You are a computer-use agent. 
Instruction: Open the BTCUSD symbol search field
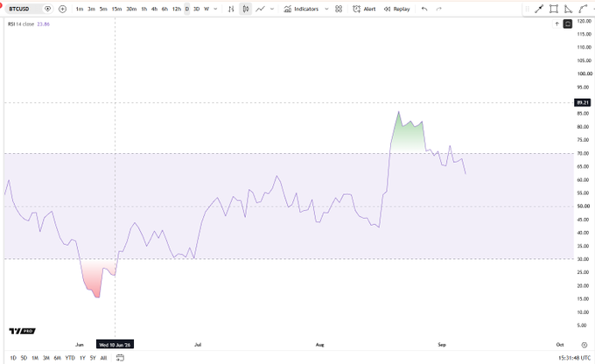[23, 9]
